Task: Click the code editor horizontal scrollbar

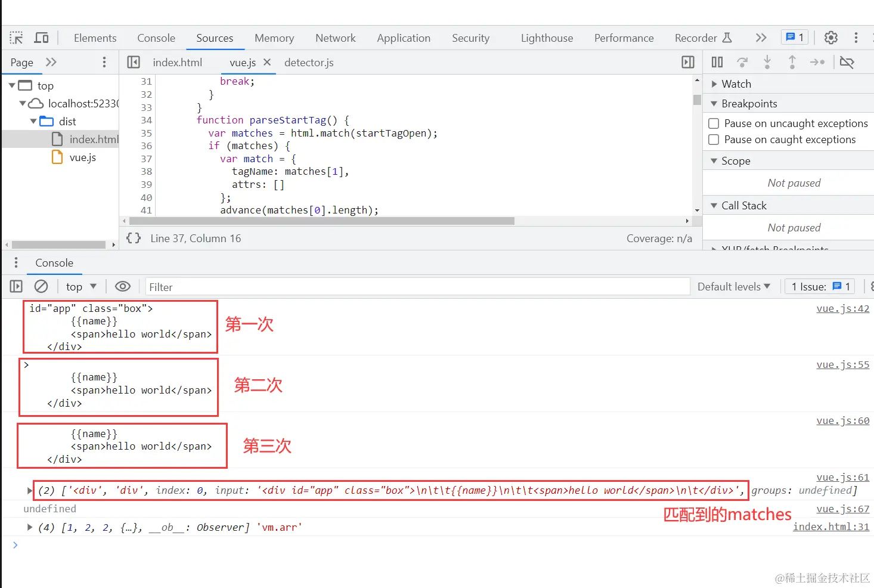Action: coord(322,221)
